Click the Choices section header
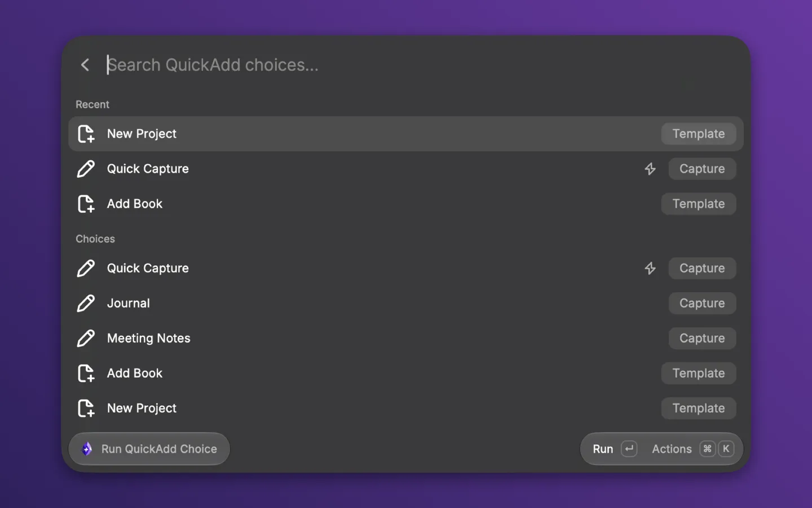Image resolution: width=812 pixels, height=508 pixels. pos(95,239)
